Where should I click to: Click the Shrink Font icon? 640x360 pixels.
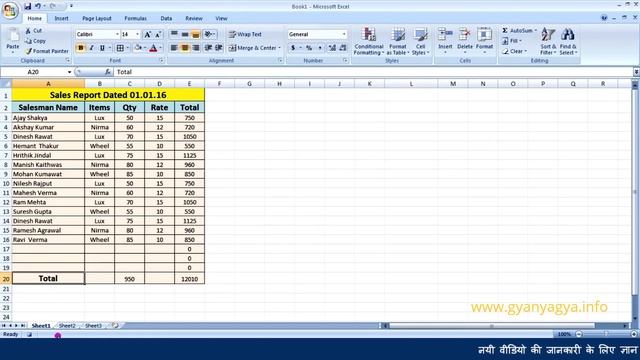(x=158, y=35)
